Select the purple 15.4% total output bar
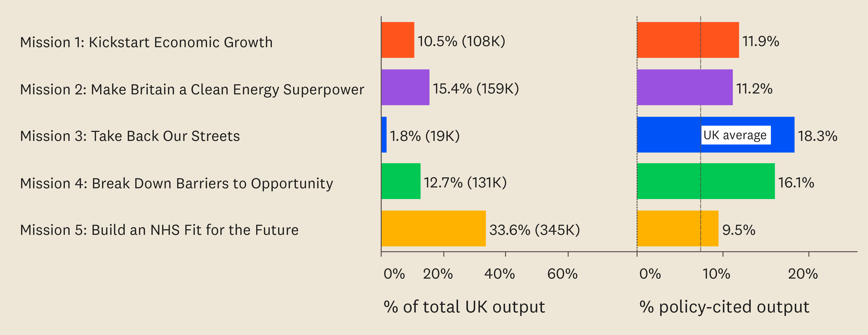The image size is (868, 335). 405,87
